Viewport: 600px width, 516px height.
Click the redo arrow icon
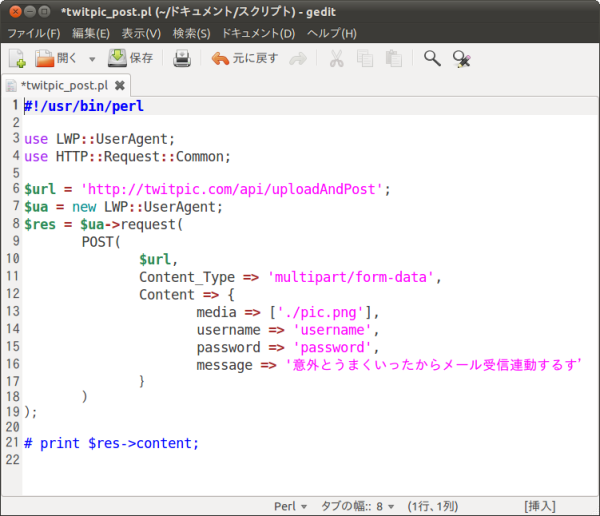point(298,59)
